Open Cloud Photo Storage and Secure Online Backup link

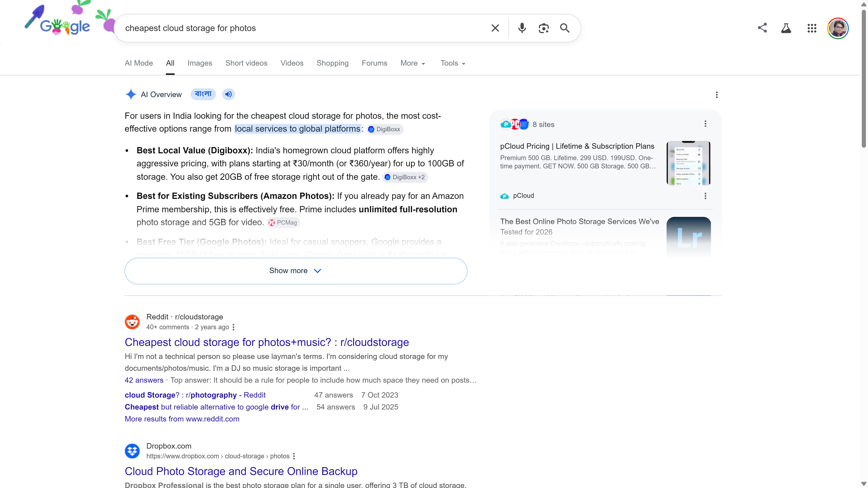[241, 471]
